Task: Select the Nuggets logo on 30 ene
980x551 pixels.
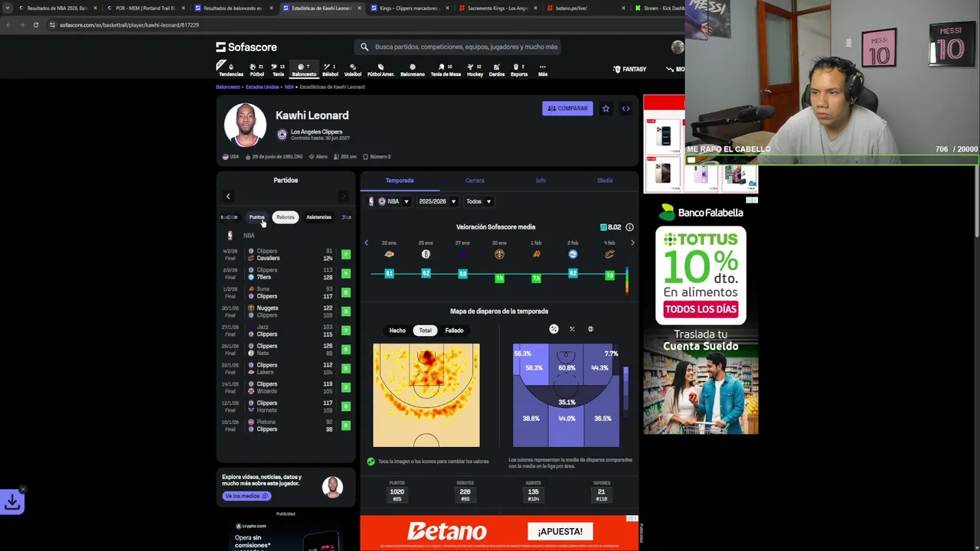Action: [499, 254]
